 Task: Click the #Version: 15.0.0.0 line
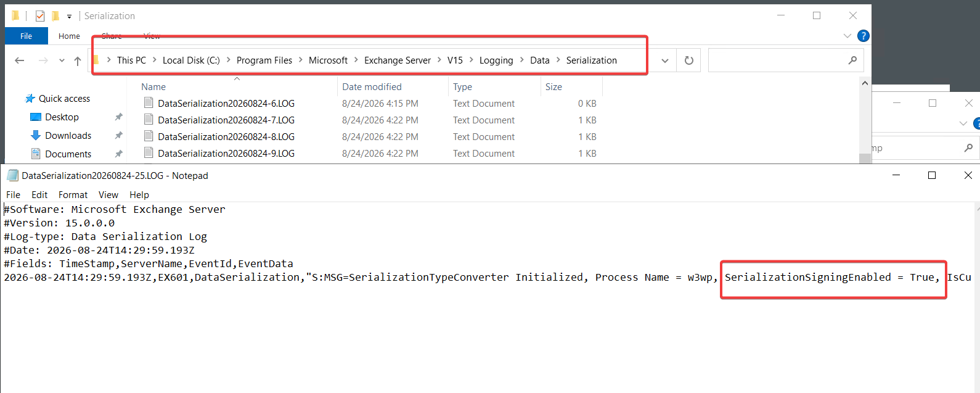coord(59,223)
